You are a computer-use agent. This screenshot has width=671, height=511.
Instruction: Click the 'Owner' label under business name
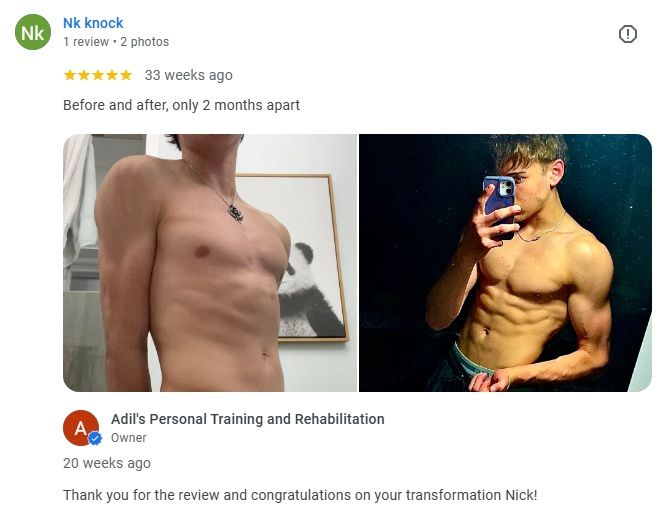point(128,438)
